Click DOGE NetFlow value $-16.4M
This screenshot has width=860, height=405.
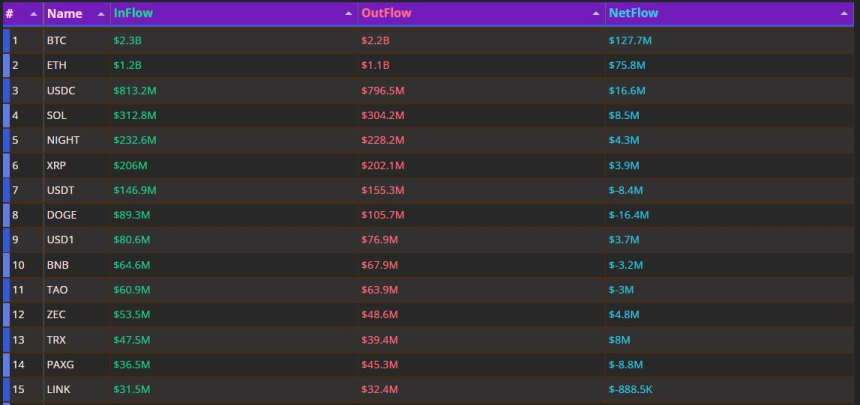628,215
